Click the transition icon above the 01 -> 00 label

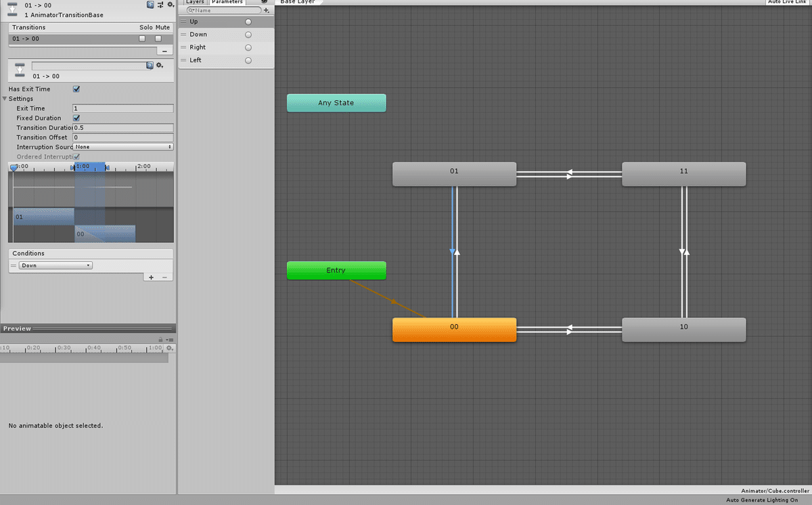pyautogui.click(x=20, y=70)
